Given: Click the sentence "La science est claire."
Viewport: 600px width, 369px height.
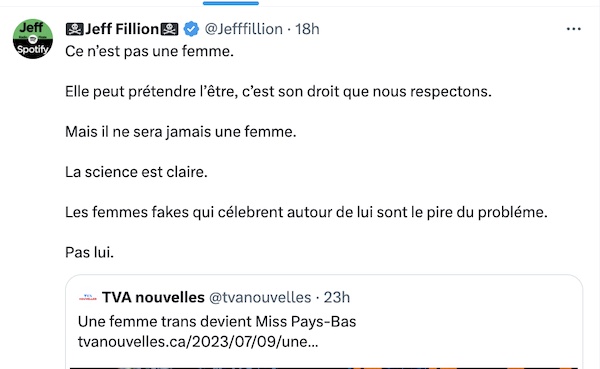Looking at the screenshot, I should (x=136, y=172).
